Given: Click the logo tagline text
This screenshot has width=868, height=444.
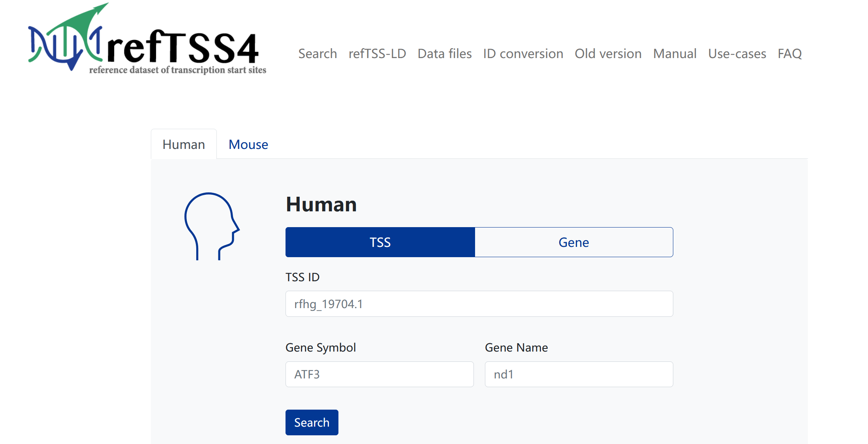Looking at the screenshot, I should [178, 70].
